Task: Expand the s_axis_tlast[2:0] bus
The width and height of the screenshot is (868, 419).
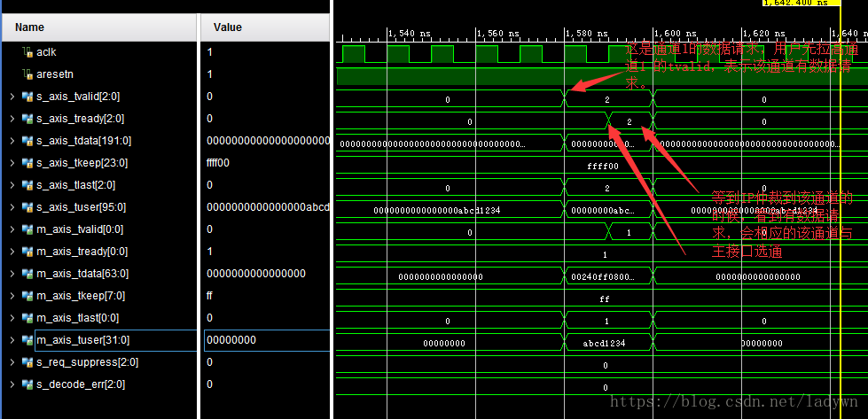Action: point(12,185)
